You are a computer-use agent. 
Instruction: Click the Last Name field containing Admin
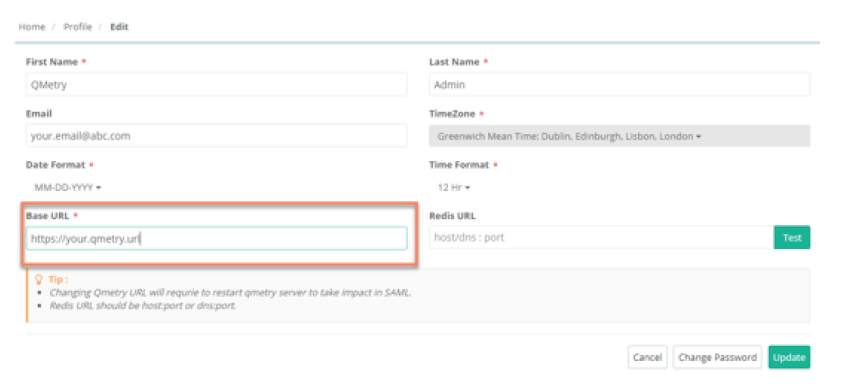[x=619, y=84]
